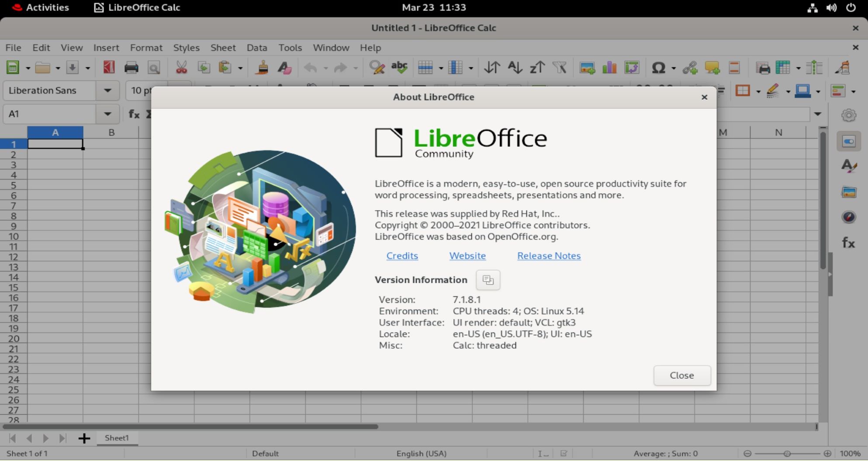
Task: Open the Borders dropdown arrow
Action: [x=758, y=91]
